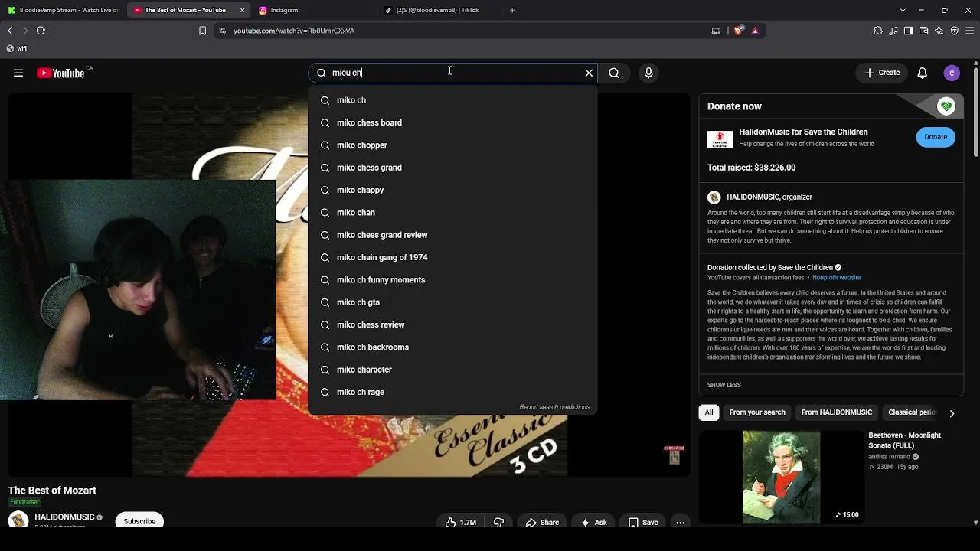Open the YouTube guide hamburger menu

tap(18, 73)
